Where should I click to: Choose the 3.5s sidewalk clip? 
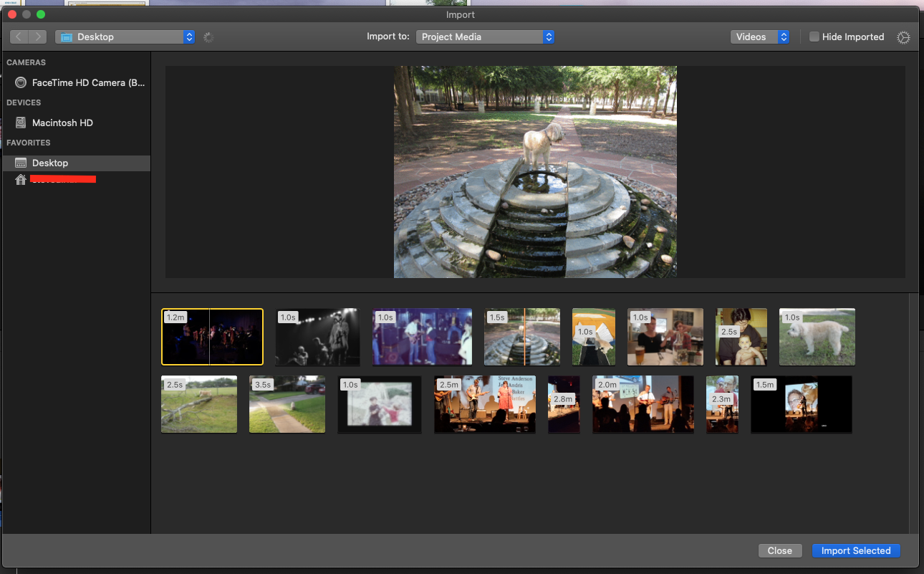tap(287, 404)
